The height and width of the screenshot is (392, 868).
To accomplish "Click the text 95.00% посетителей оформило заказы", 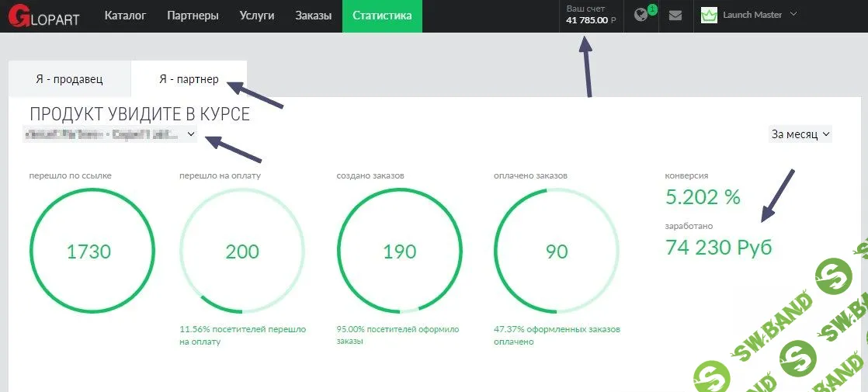I will pos(398,335).
